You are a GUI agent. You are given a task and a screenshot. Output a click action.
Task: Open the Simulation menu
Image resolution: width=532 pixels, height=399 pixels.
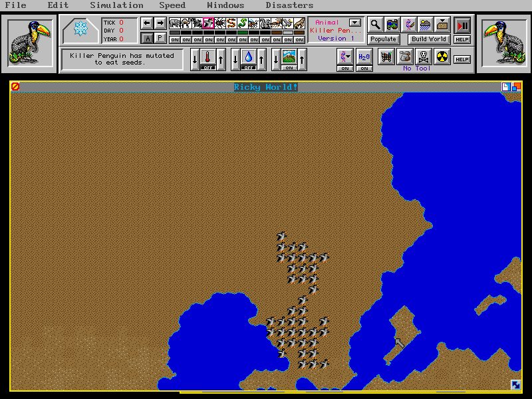coord(116,5)
